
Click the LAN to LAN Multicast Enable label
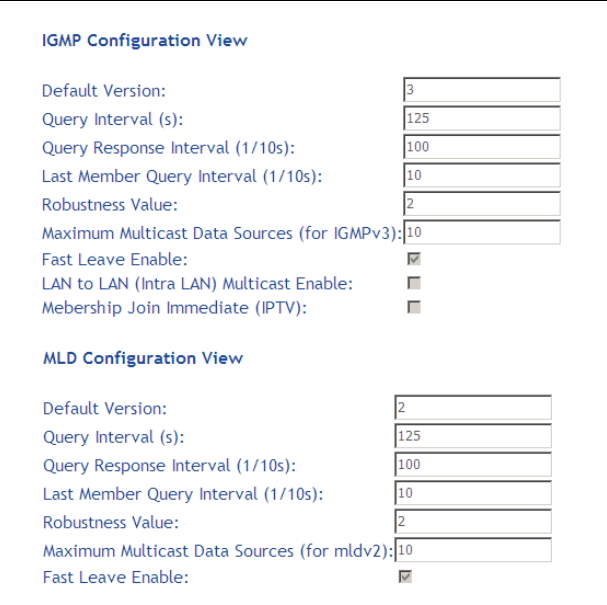coord(197,284)
